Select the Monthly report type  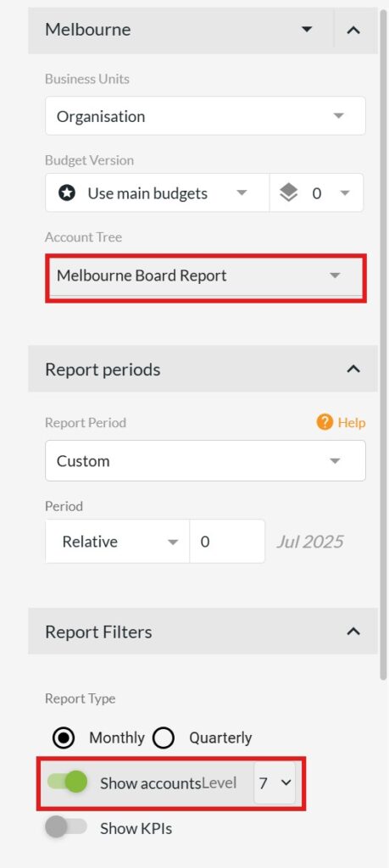pyautogui.click(x=64, y=738)
